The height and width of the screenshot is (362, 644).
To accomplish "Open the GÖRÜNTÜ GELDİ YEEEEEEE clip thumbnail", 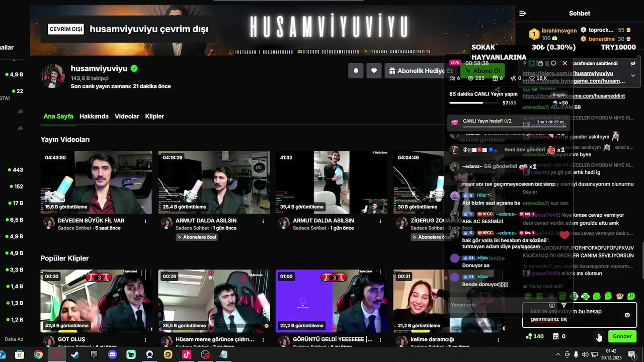I will click(332, 301).
